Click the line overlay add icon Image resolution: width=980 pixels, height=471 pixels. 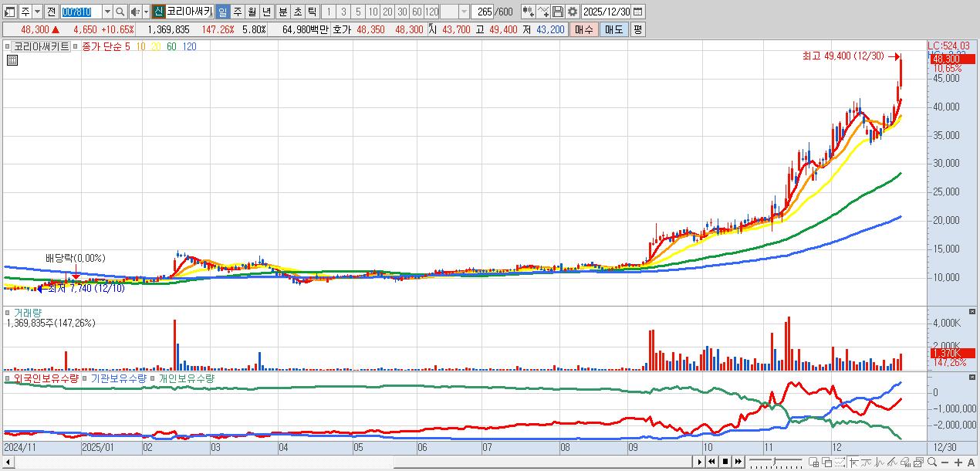click(x=543, y=12)
